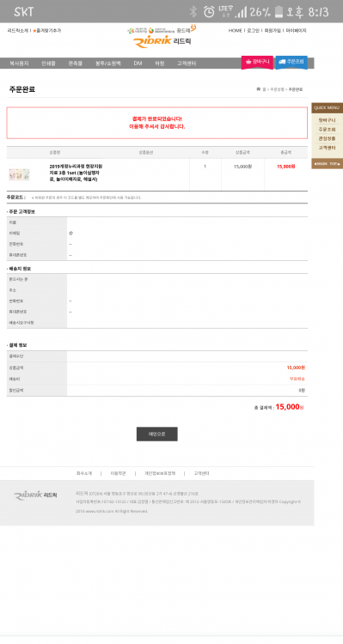Open the product thumbnail image

[19, 174]
